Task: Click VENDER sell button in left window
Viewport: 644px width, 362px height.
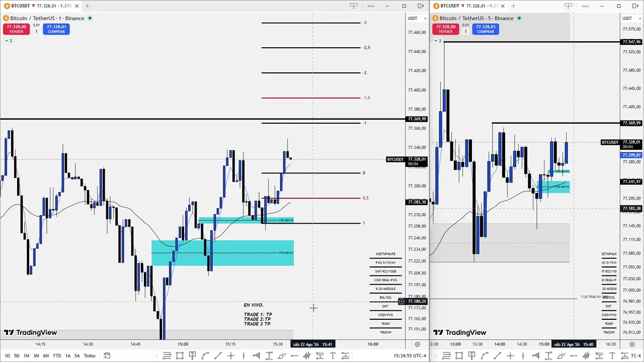Action: (x=16, y=29)
